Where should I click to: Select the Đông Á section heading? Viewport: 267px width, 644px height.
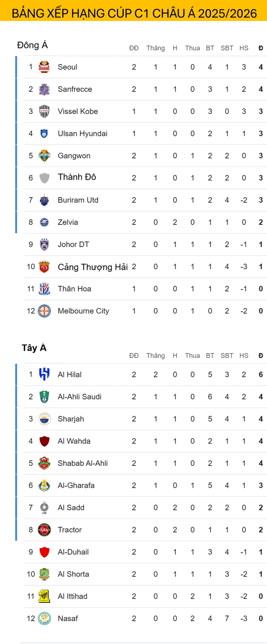32,45
